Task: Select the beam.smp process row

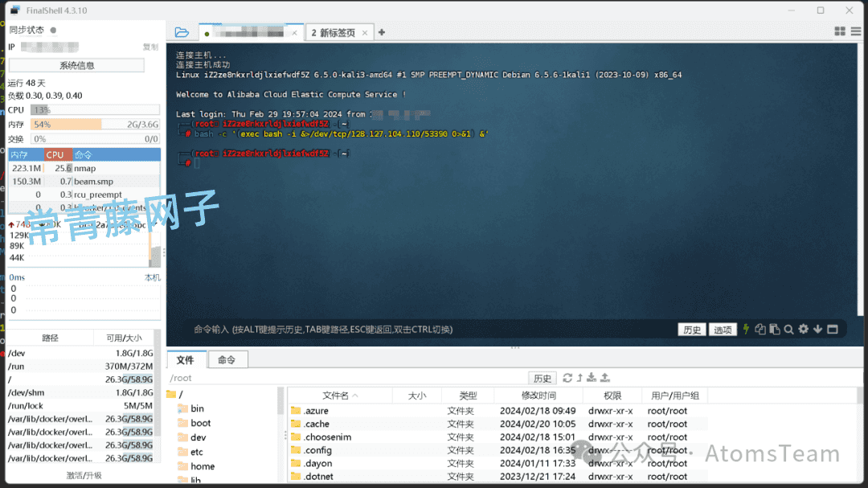Action: [x=84, y=181]
